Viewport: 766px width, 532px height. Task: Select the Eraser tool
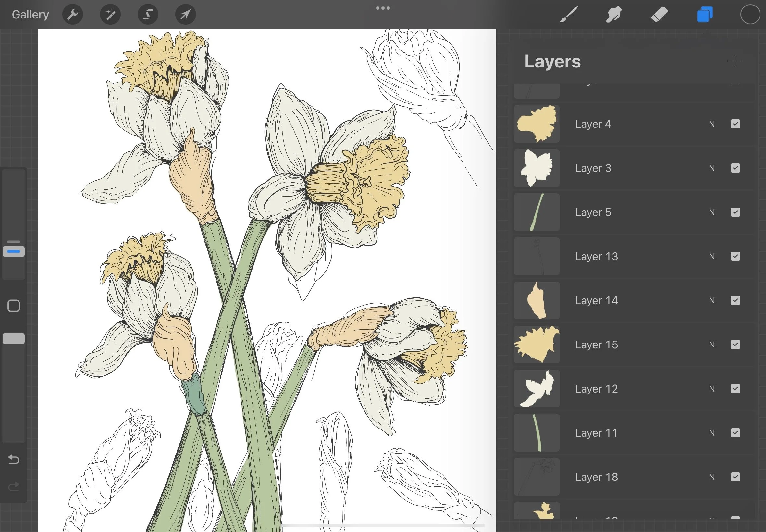click(659, 14)
